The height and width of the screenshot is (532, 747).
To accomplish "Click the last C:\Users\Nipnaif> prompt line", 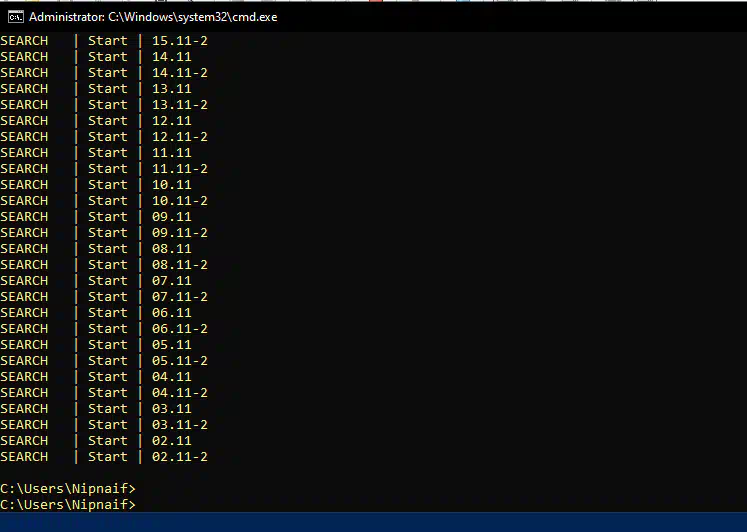I will click(68, 504).
